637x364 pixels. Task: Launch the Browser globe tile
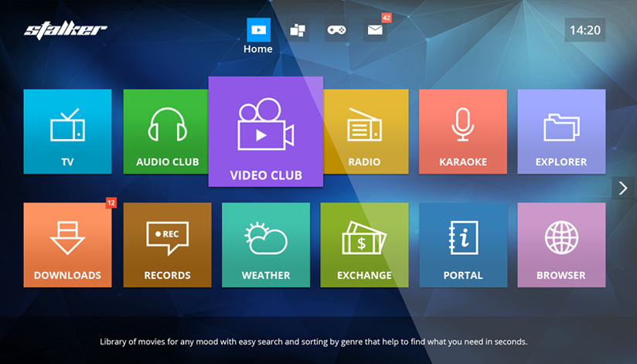561,245
